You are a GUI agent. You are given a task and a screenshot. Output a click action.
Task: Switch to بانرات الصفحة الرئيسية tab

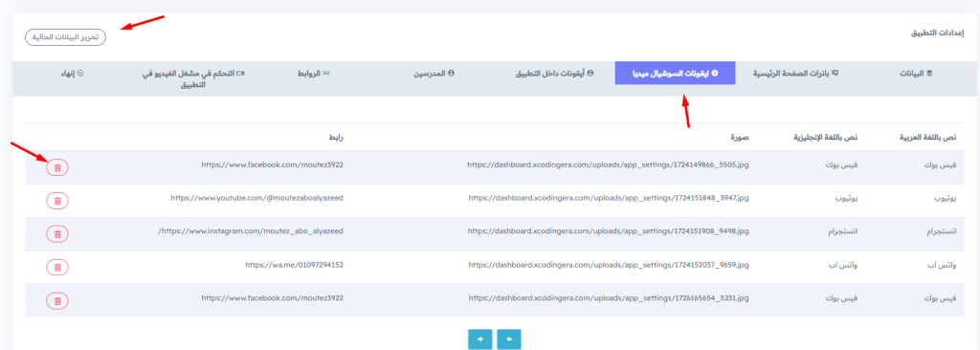point(795,73)
